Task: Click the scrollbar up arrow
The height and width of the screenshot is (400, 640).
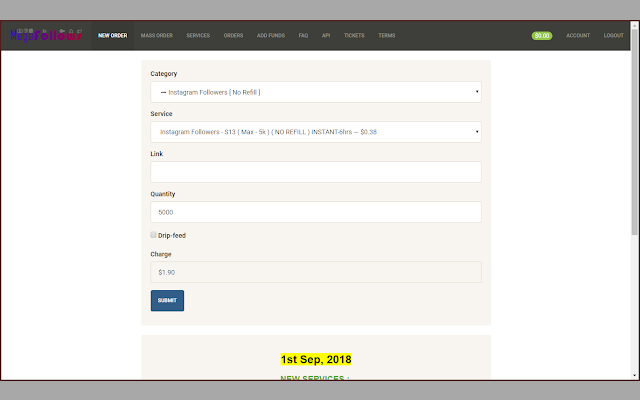Action: coord(634,25)
